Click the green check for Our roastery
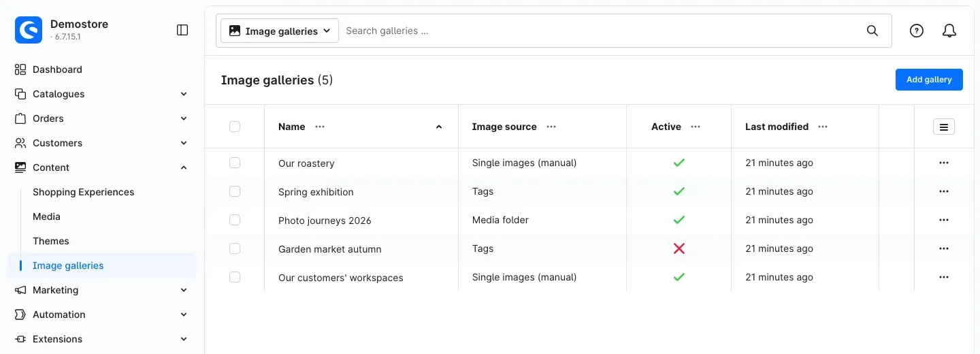 pyautogui.click(x=679, y=163)
